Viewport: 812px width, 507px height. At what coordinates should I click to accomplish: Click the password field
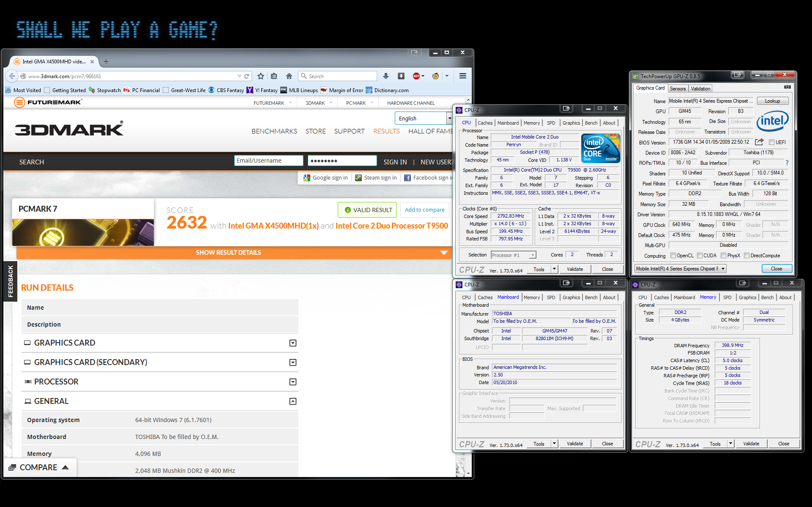pyautogui.click(x=342, y=161)
